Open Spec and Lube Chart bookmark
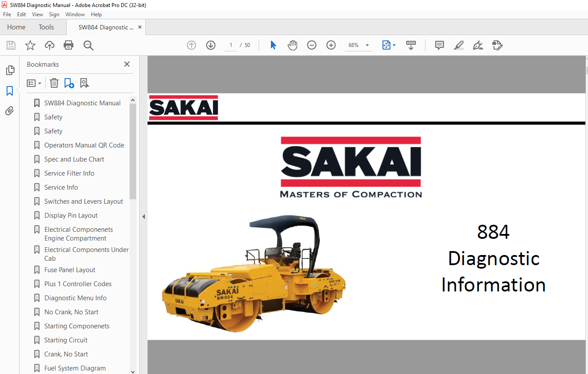The height and width of the screenshot is (374, 588). click(x=74, y=159)
